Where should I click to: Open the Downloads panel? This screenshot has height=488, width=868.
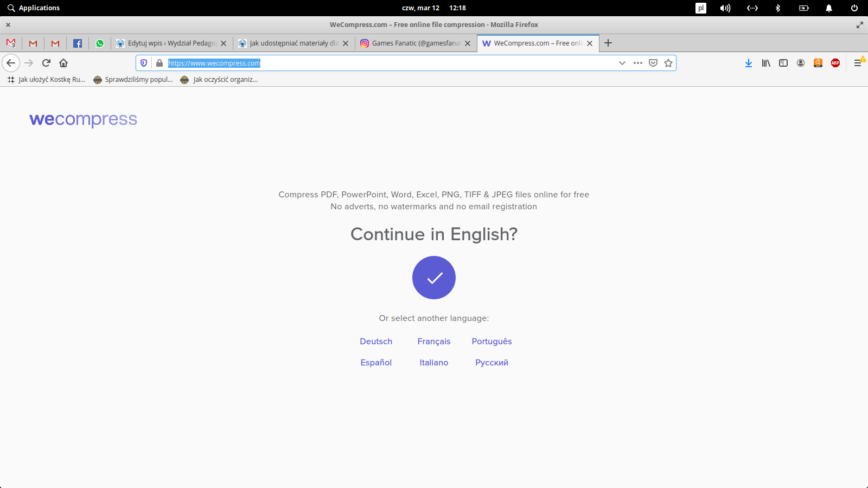pyautogui.click(x=749, y=63)
